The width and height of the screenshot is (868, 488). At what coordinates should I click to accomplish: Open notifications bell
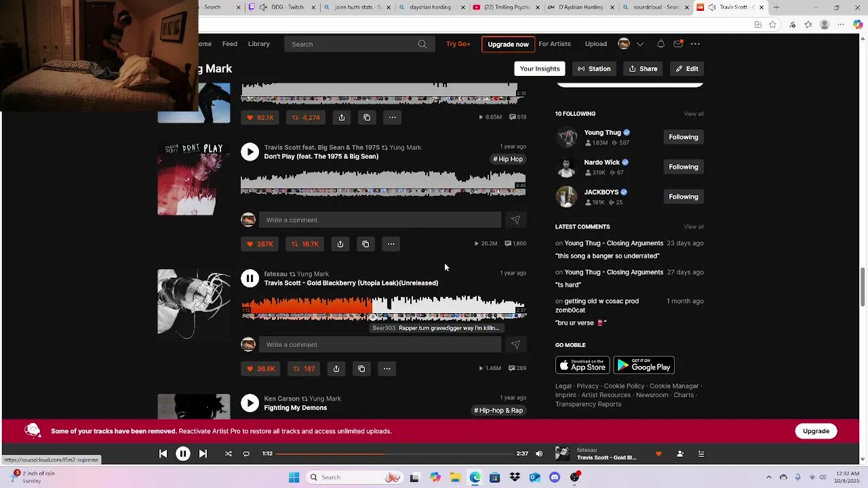pyautogui.click(x=660, y=44)
